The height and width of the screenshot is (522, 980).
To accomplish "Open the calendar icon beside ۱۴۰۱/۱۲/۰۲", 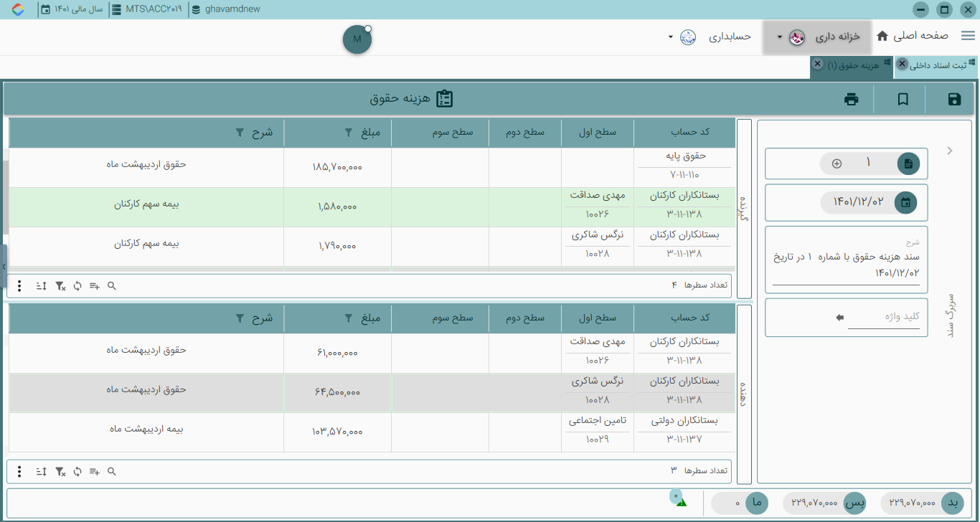I will (905, 202).
